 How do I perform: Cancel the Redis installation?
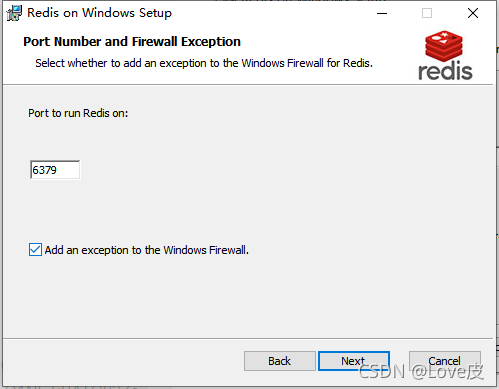[x=445, y=361]
